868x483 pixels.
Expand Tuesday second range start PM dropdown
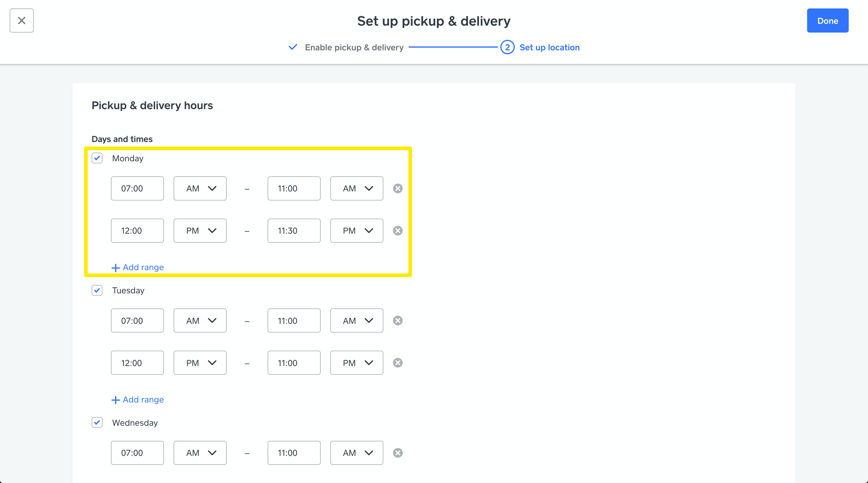coord(200,363)
